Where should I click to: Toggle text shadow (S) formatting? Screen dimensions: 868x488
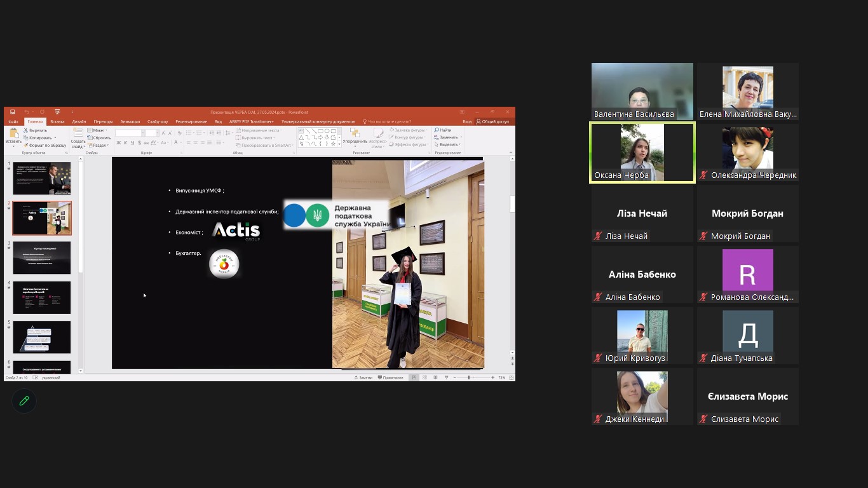[x=139, y=142]
